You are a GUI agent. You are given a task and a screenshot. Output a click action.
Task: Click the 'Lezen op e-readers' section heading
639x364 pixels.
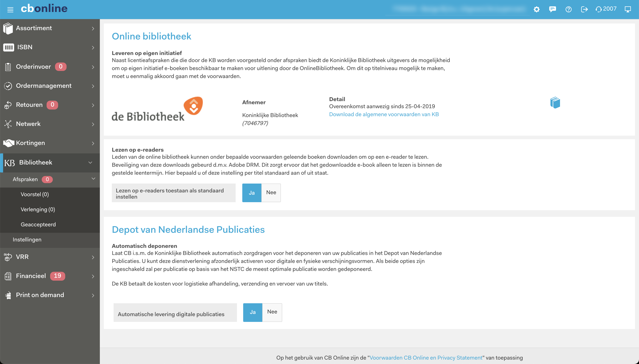tap(138, 150)
